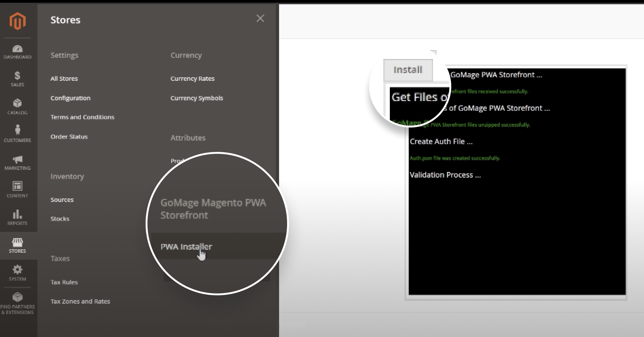Screen dimensions: 644x337
Task: Open Tax Zones and Rates
Action: tap(80, 301)
